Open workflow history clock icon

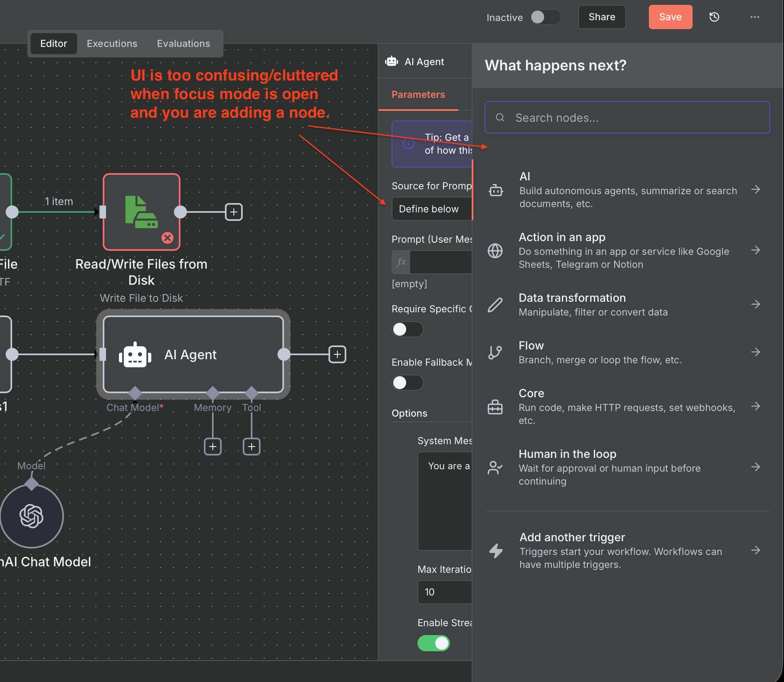pyautogui.click(x=714, y=17)
